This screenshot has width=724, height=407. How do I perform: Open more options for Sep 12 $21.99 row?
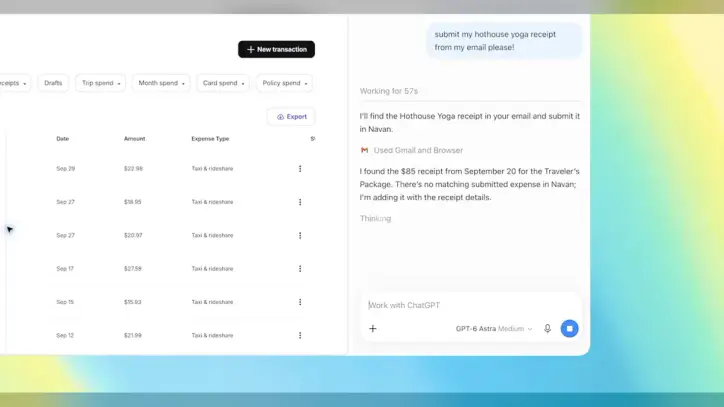click(300, 335)
